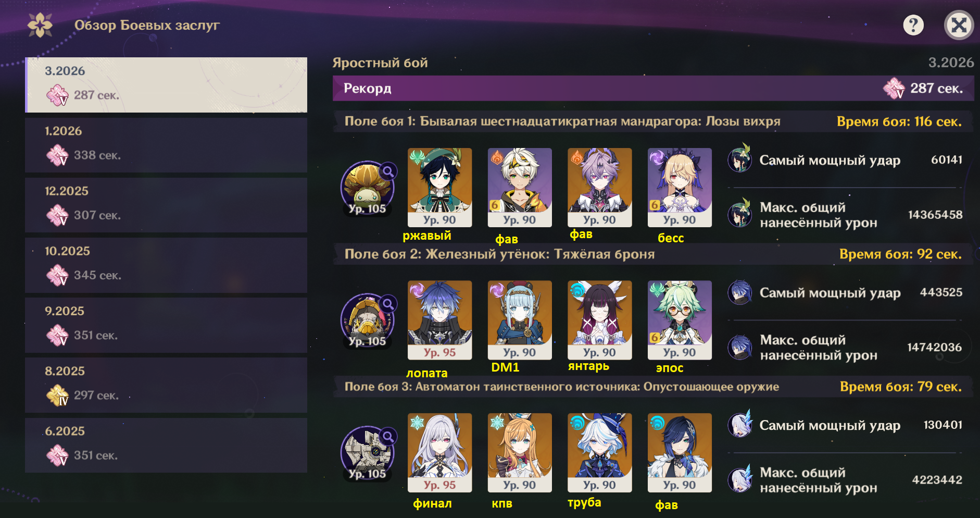Open the question mark help icon

point(913,25)
